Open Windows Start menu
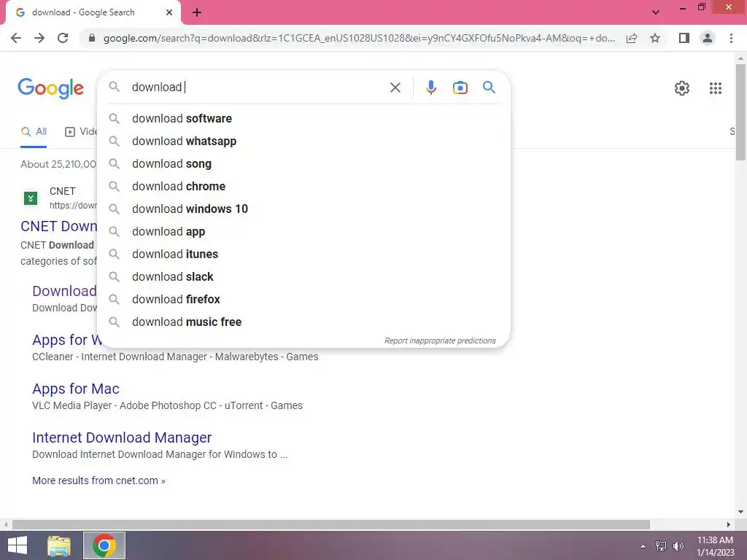Image resolution: width=747 pixels, height=560 pixels. point(18,545)
